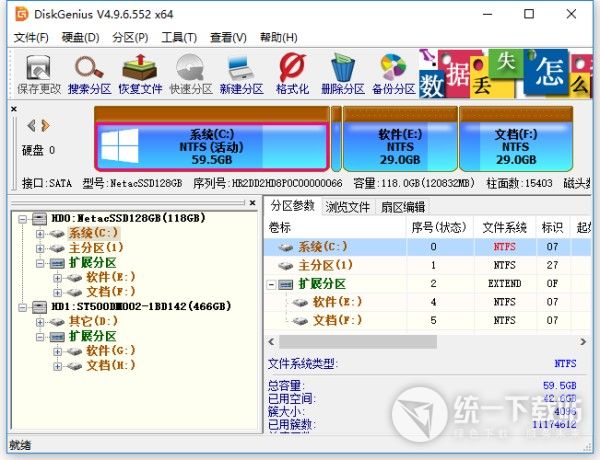Select 文档(H:) label in the left tree
The width and height of the screenshot is (600, 460).
click(110, 365)
